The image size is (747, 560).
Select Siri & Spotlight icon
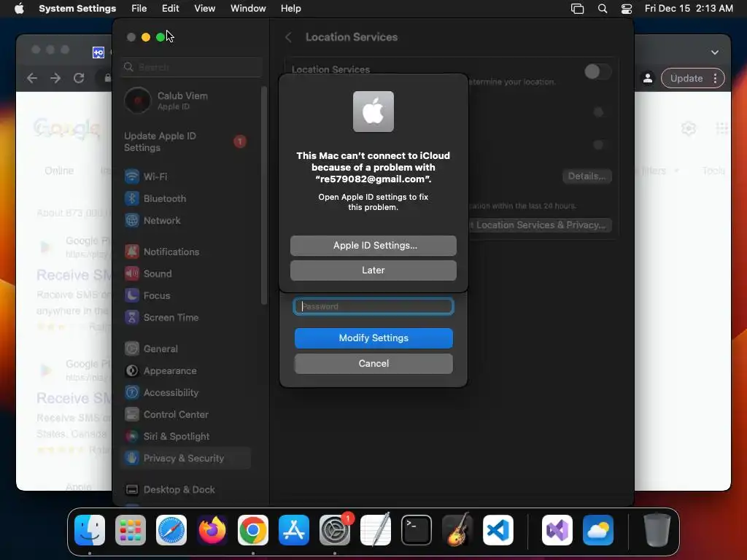click(131, 436)
